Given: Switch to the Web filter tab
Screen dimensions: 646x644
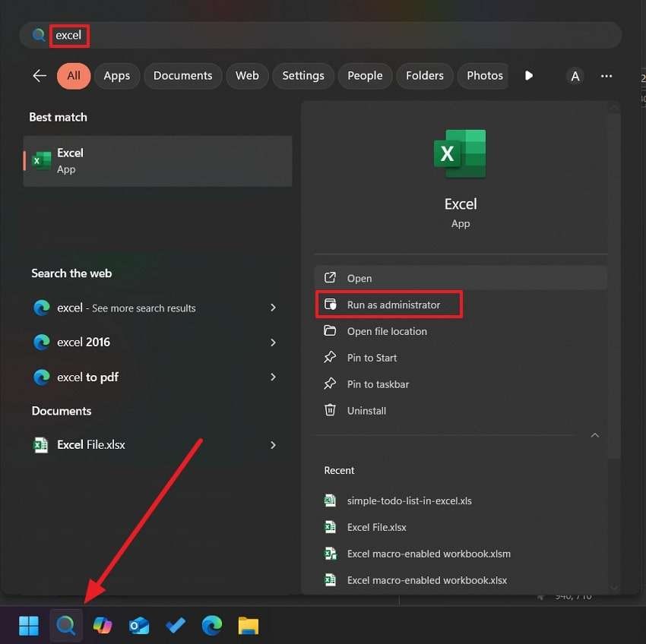Looking at the screenshot, I should pyautogui.click(x=247, y=76).
